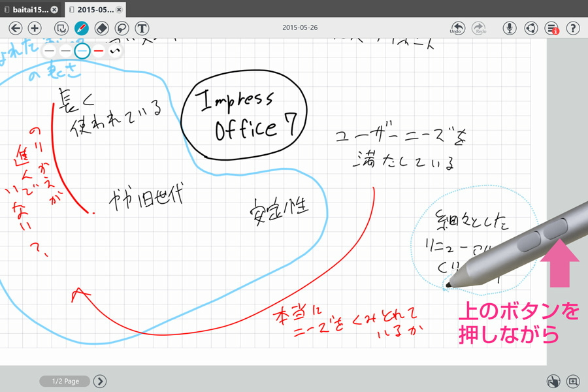Image resolution: width=588 pixels, height=392 pixels.
Task: Activate the Lasso tool
Action: coord(122,28)
